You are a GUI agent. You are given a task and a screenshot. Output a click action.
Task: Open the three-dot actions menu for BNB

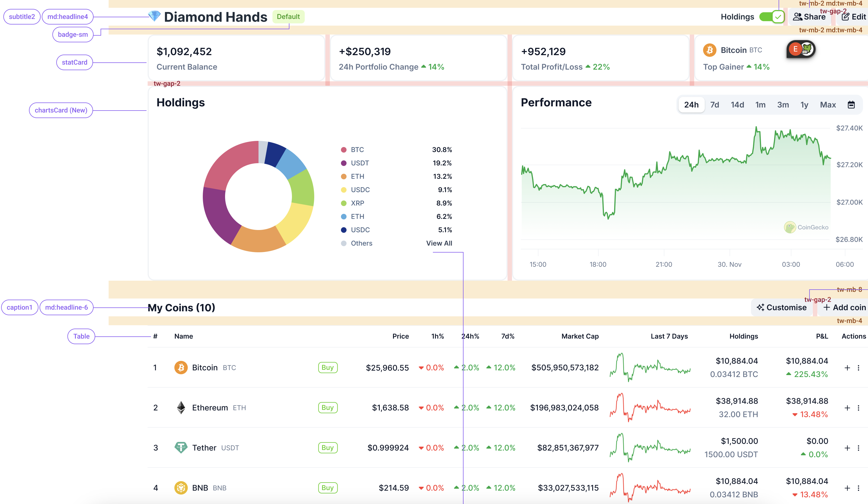(x=859, y=488)
